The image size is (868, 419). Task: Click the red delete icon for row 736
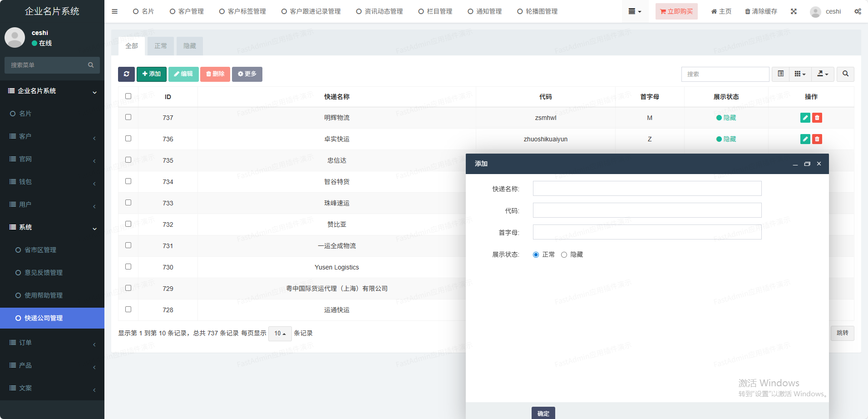tap(817, 139)
